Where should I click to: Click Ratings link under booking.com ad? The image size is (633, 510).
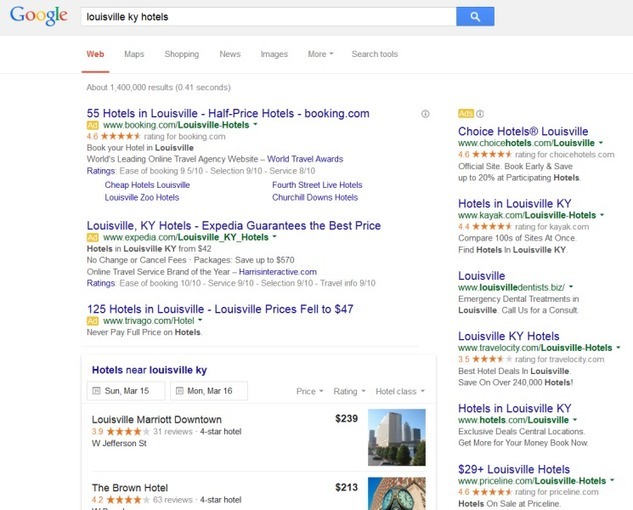(101, 171)
